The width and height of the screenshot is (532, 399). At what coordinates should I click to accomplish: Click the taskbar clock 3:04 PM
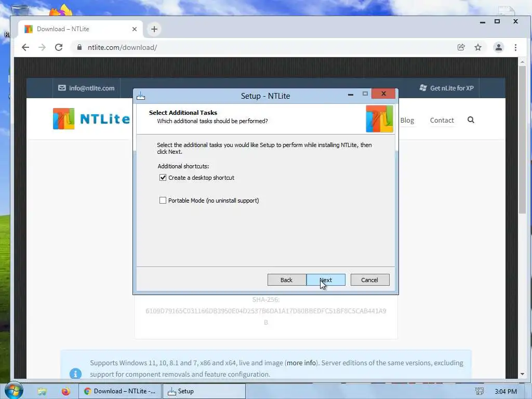[x=506, y=392]
